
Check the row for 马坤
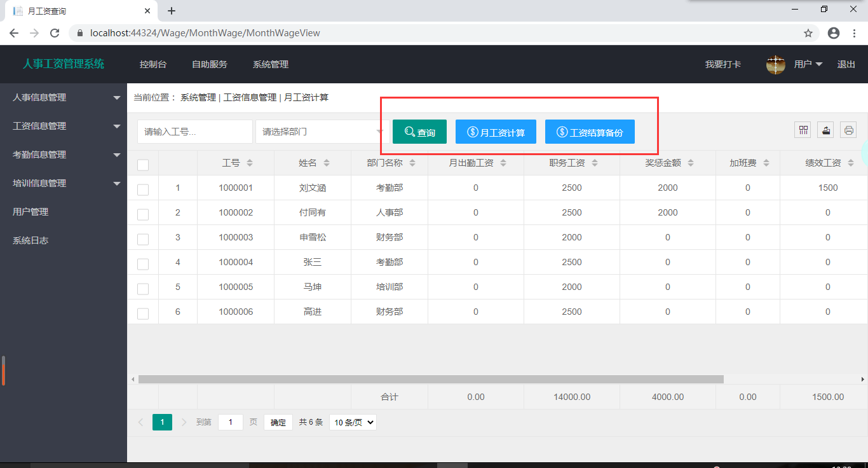coord(143,289)
